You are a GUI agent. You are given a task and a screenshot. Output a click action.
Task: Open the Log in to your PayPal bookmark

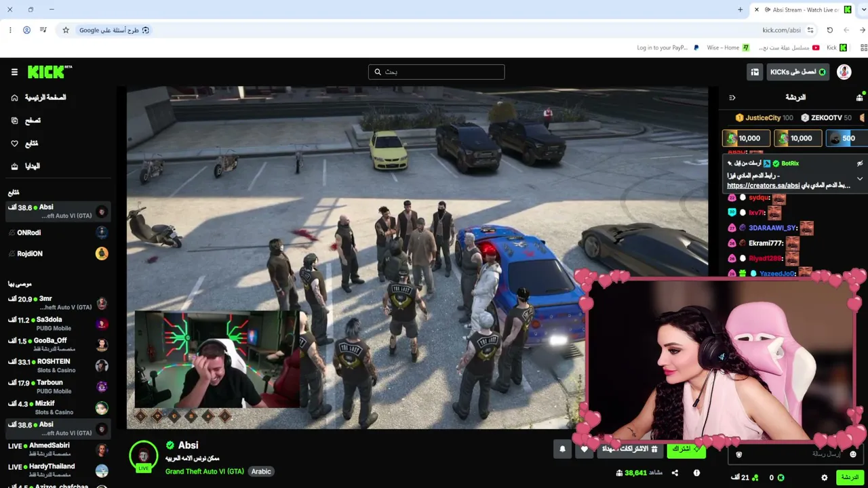(x=667, y=47)
